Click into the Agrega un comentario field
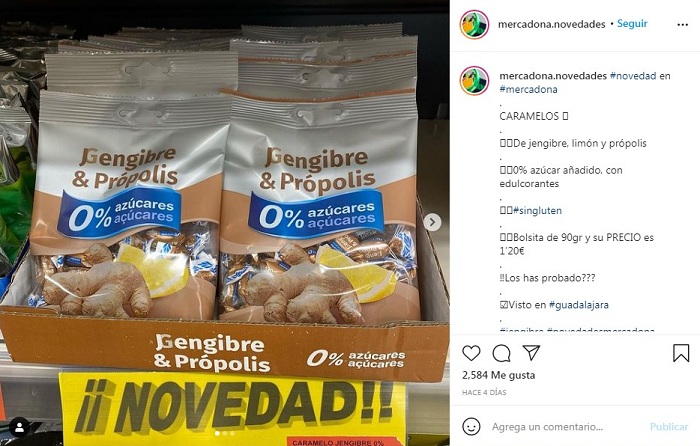This screenshot has width=700, height=446. (565, 427)
